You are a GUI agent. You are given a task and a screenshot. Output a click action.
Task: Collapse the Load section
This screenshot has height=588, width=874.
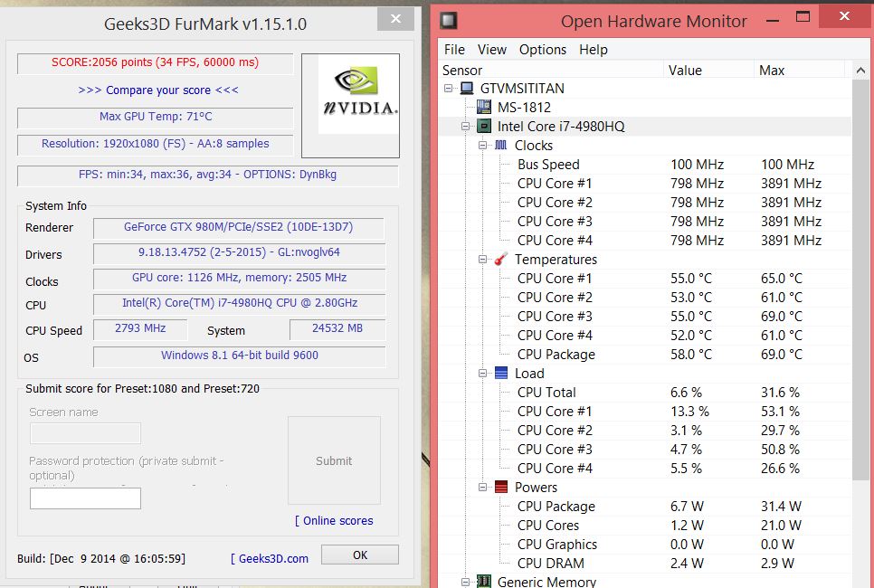click(x=483, y=374)
